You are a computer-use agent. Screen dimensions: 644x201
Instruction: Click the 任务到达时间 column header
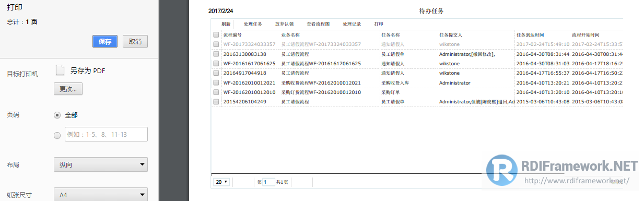(530, 35)
